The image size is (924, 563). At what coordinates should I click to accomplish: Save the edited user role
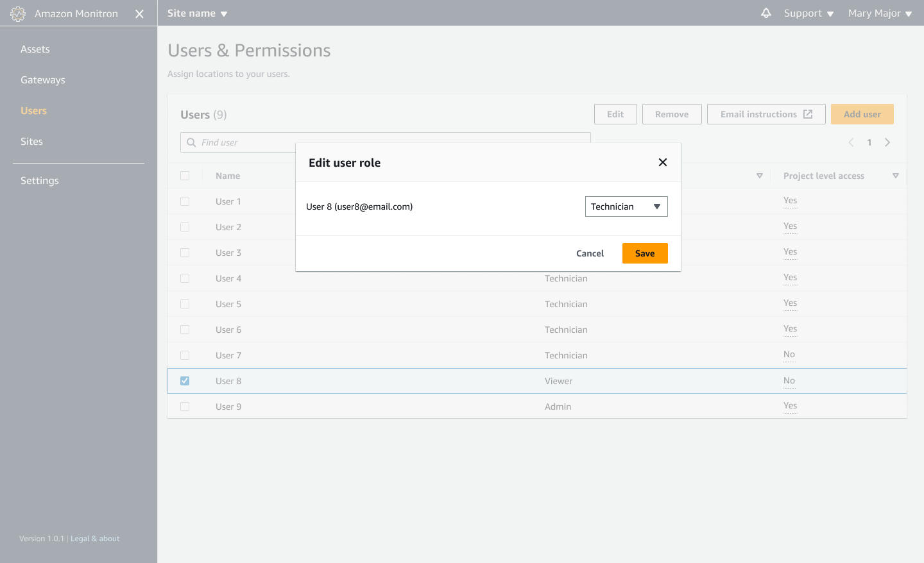644,253
